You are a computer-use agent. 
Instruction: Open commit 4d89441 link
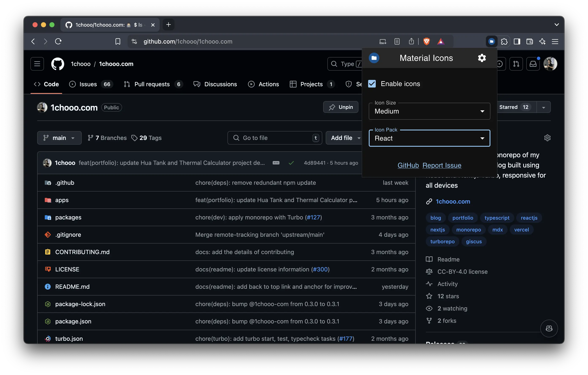pyautogui.click(x=314, y=163)
